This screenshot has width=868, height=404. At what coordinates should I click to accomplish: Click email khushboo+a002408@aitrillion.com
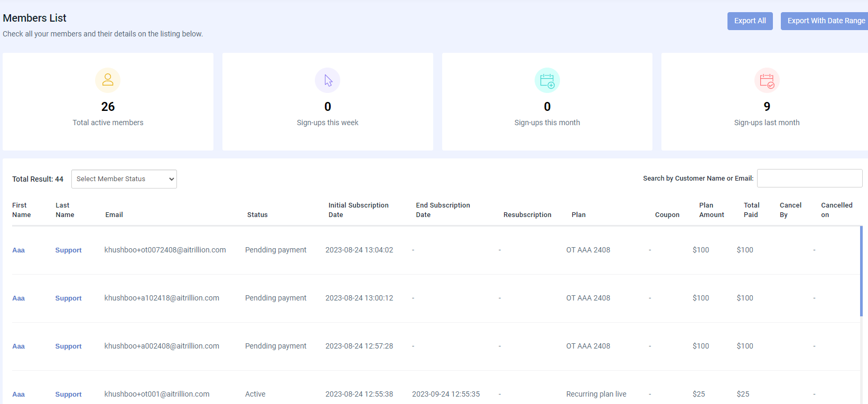pos(162,346)
